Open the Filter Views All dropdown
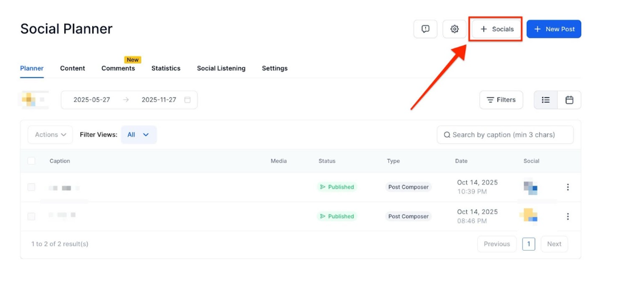The width and height of the screenshot is (644, 291). click(138, 135)
